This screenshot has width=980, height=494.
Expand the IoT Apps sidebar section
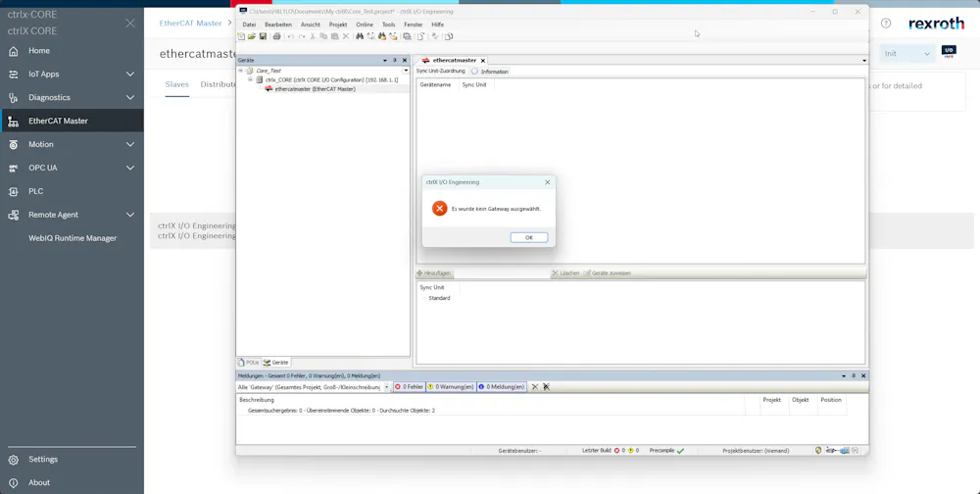130,74
